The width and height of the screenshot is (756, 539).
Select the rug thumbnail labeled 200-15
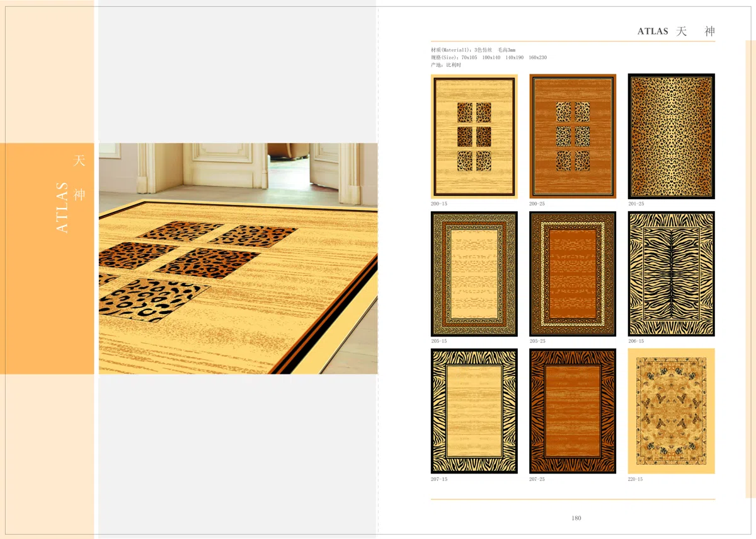474,136
